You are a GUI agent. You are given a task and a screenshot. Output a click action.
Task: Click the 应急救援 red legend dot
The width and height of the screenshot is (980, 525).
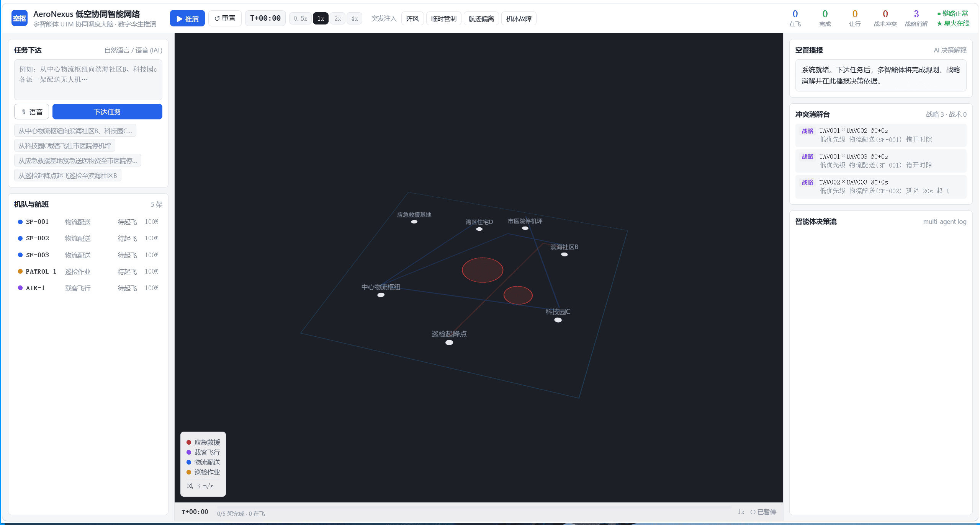coord(189,442)
